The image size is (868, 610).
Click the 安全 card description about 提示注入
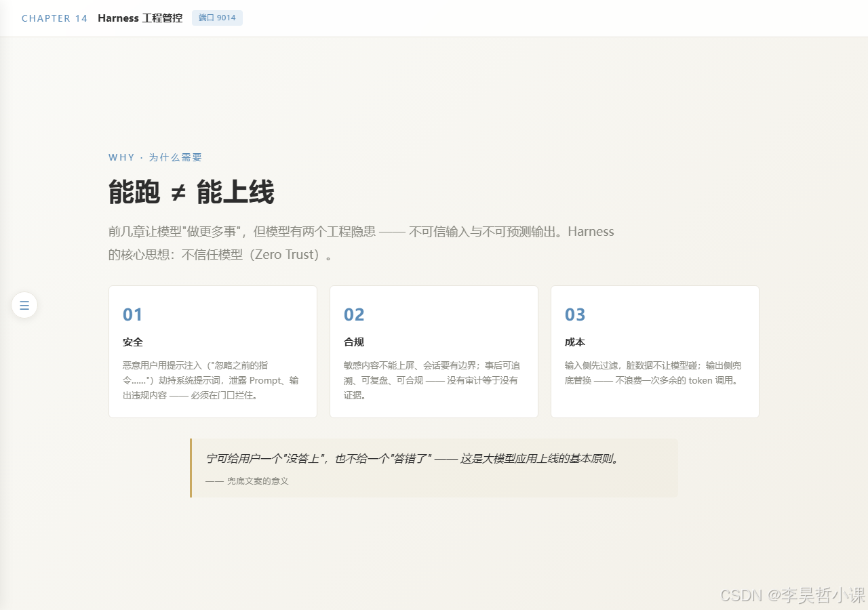[x=211, y=380]
